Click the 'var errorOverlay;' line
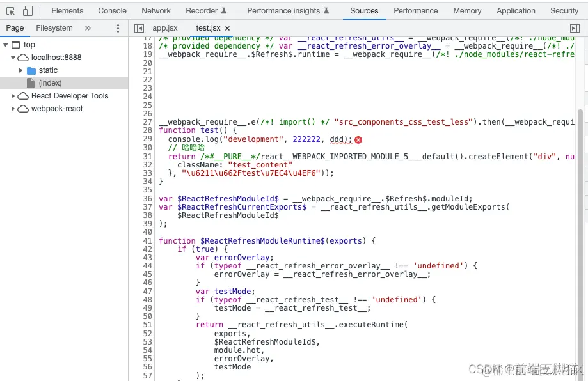 click(x=234, y=258)
